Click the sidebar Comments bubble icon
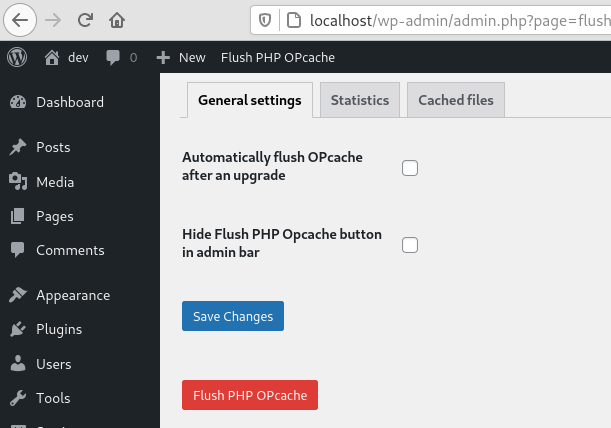611x428 pixels. point(18,250)
